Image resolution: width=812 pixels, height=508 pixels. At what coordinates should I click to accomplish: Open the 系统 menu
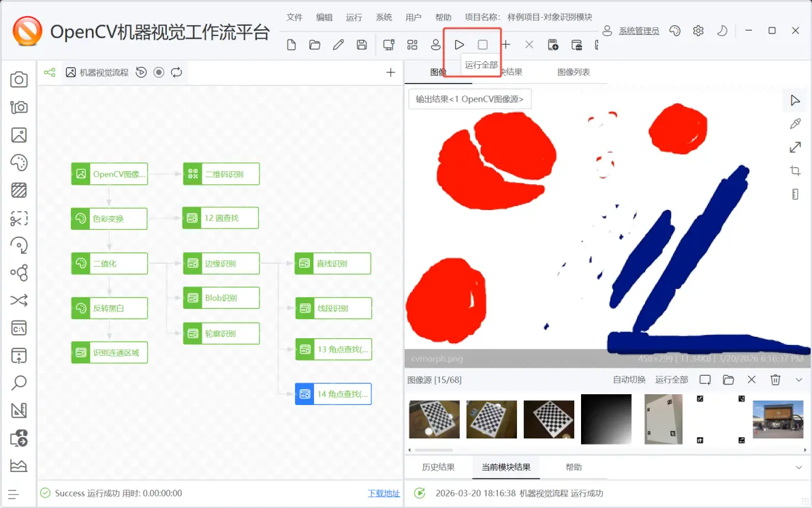point(384,17)
